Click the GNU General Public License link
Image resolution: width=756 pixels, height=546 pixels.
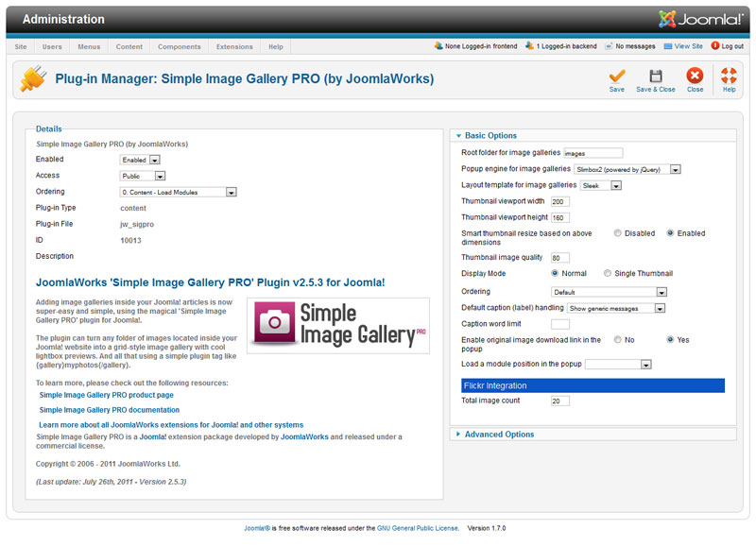(418, 528)
